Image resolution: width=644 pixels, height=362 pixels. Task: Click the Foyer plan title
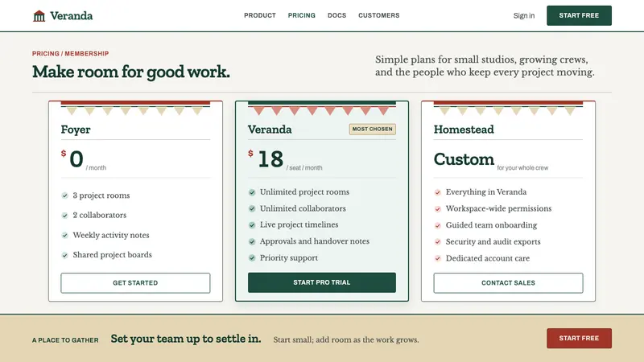[x=76, y=130]
